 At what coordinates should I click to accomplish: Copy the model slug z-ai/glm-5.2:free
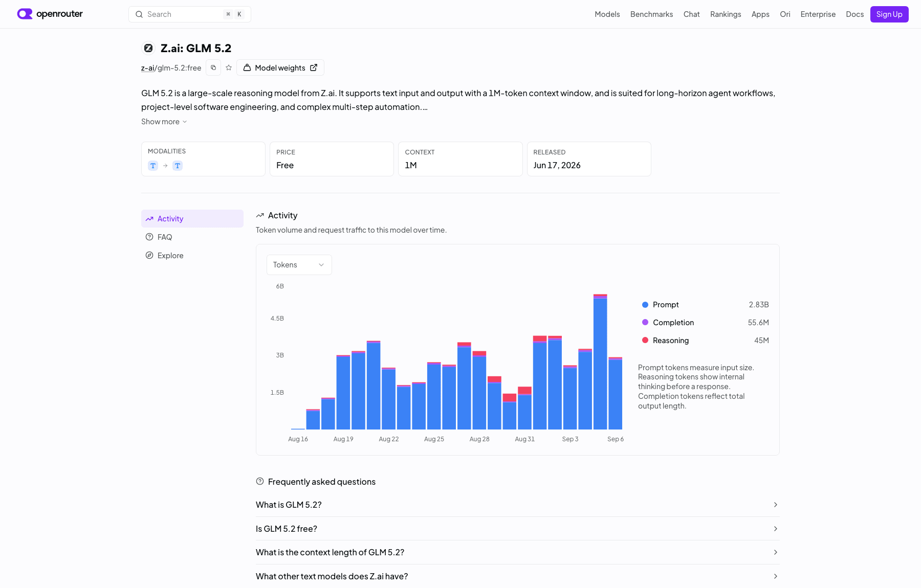(x=213, y=67)
